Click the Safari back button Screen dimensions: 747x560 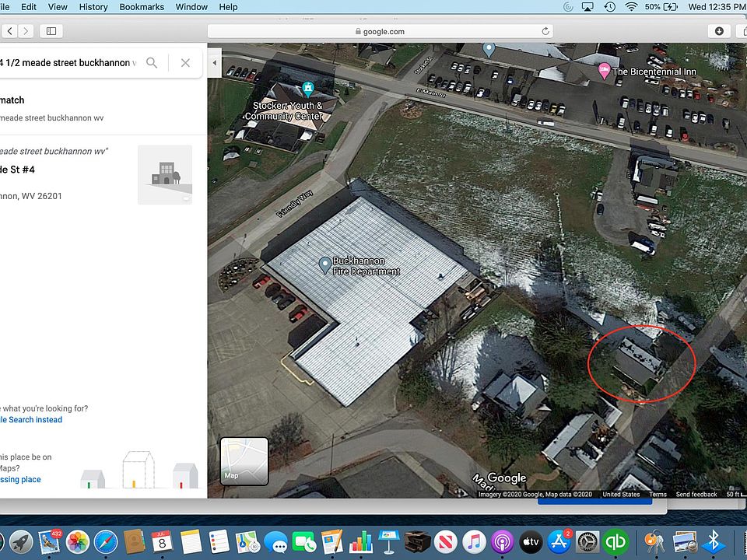9,31
